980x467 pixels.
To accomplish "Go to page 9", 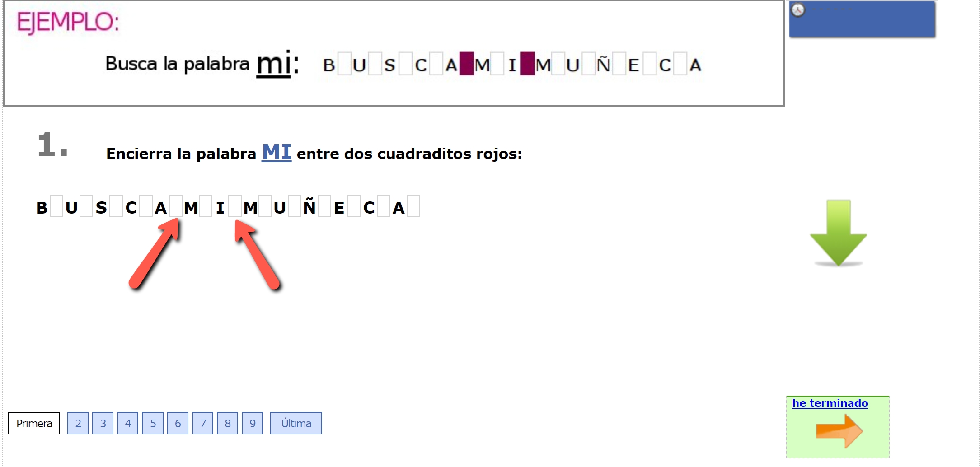I will [x=252, y=423].
